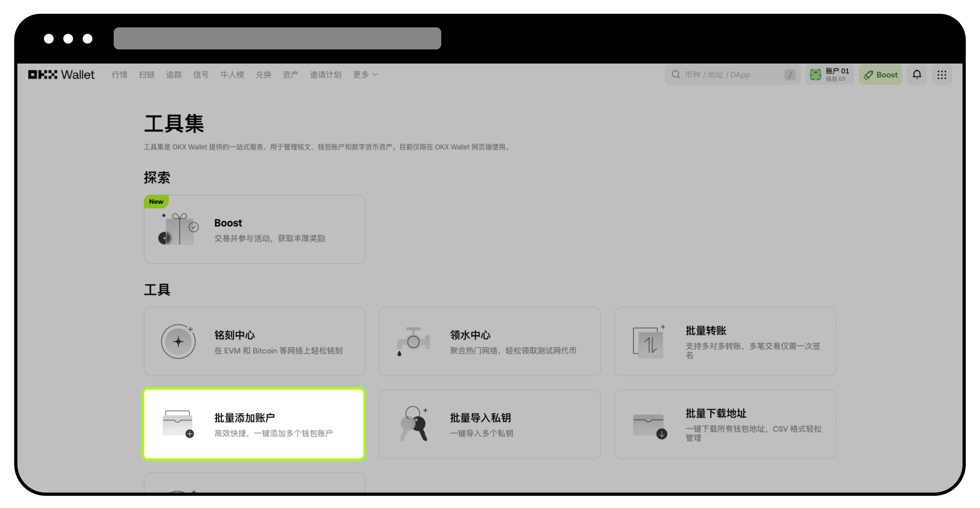Image resolution: width=980 pixels, height=508 pixels.
Task: Open the notification bell
Action: [x=917, y=75]
